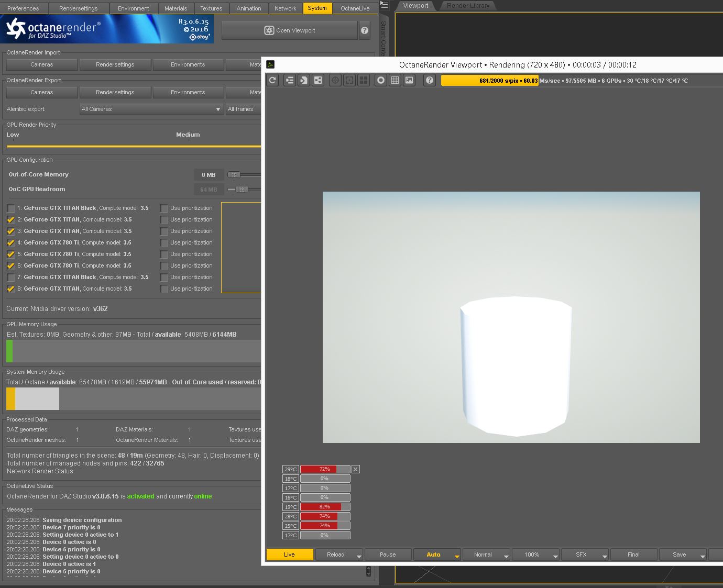Uncheck GPU 4 GeForce GTX 780 Ti

coord(11,242)
